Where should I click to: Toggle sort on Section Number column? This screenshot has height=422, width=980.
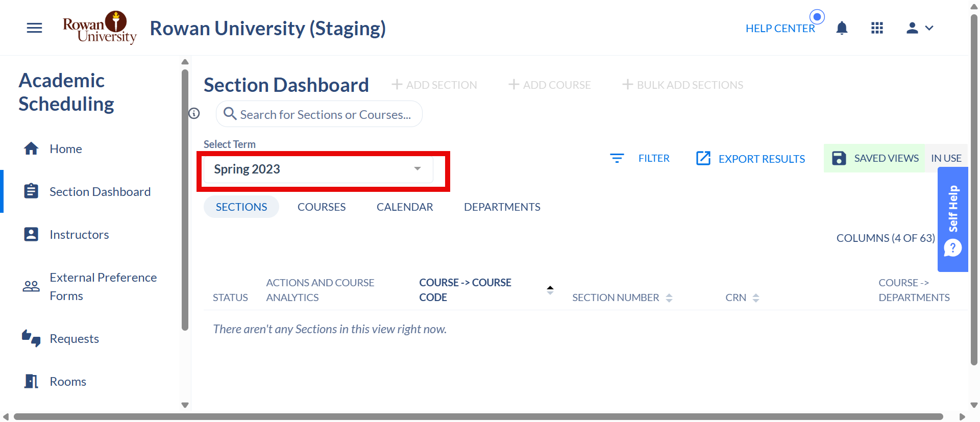[669, 298]
